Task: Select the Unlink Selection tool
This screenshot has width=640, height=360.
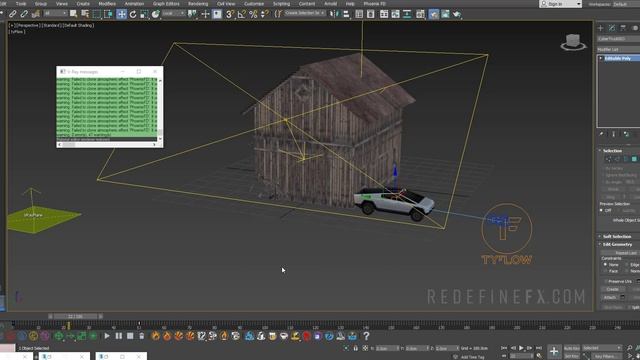Action: pos(24,14)
